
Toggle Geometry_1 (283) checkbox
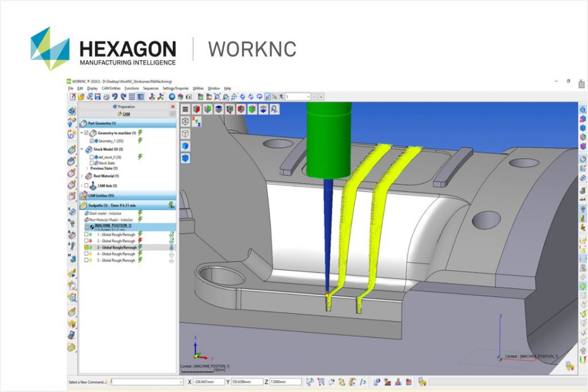[x=92, y=141]
